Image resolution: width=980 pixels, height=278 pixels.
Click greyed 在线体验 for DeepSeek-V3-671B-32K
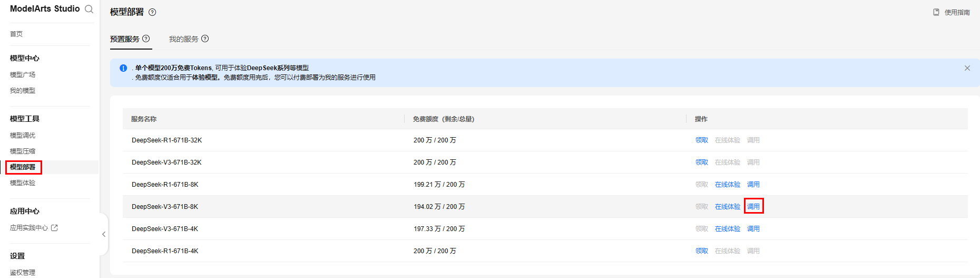click(728, 162)
